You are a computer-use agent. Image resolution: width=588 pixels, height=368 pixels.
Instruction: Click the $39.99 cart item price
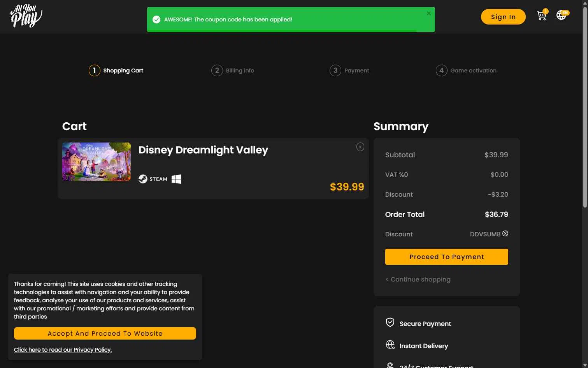tap(347, 187)
